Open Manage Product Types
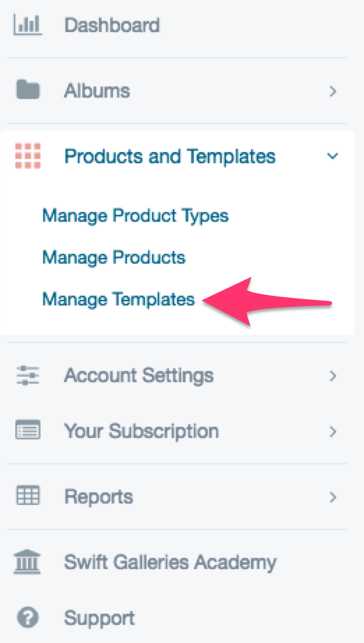Image resolution: width=364 pixels, height=643 pixels. 135,215
